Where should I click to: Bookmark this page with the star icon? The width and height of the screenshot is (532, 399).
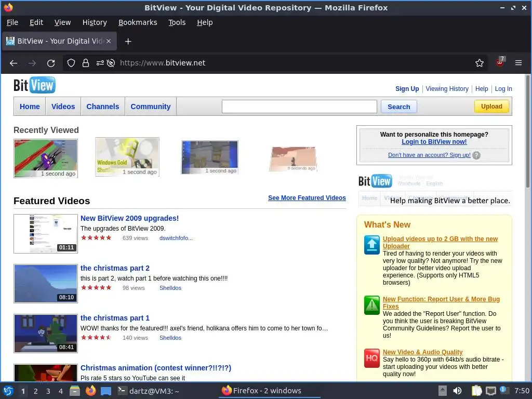click(479, 63)
